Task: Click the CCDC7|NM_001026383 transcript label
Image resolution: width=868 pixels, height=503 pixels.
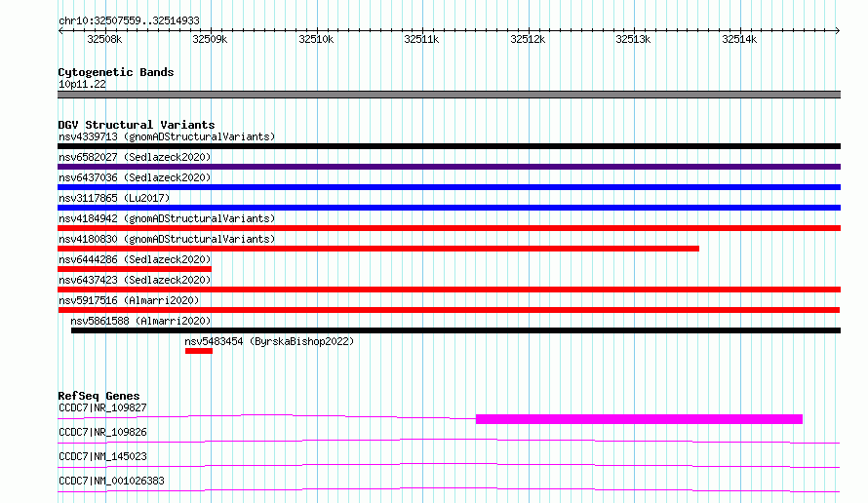Action: tap(111, 481)
